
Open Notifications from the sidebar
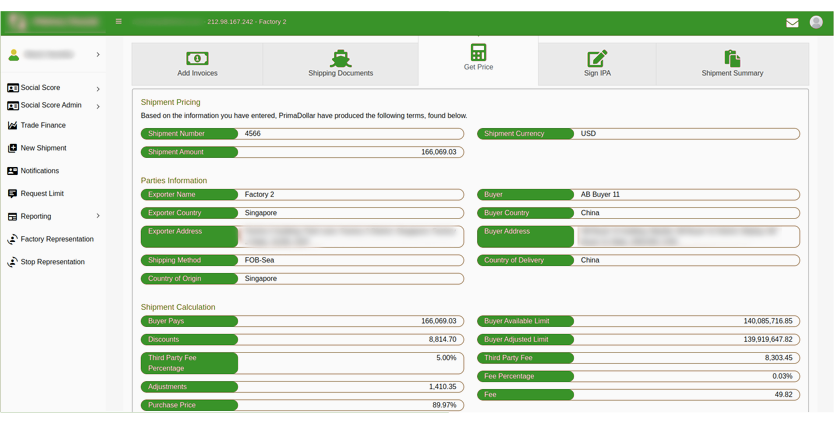pyautogui.click(x=39, y=171)
